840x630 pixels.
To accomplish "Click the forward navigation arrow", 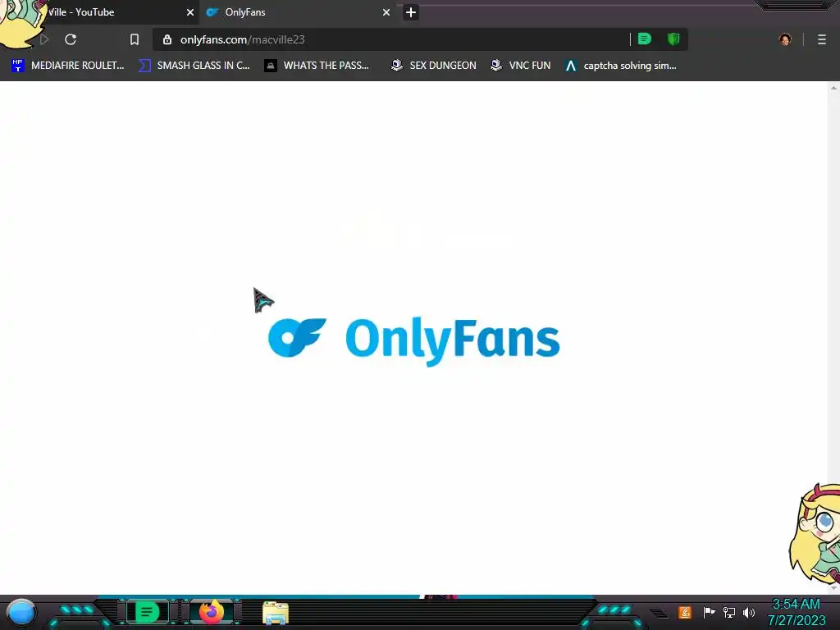I will 44,39.
